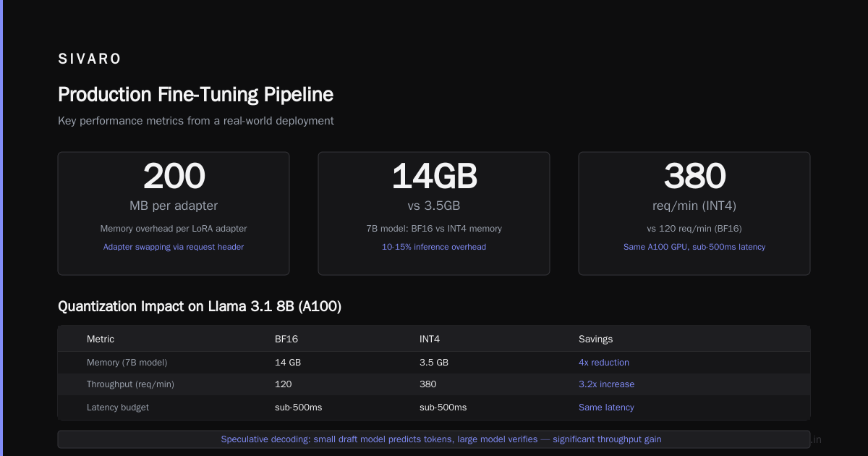Click the MB per adapter label
Image resolution: width=868 pixels, height=456 pixels.
tap(174, 206)
